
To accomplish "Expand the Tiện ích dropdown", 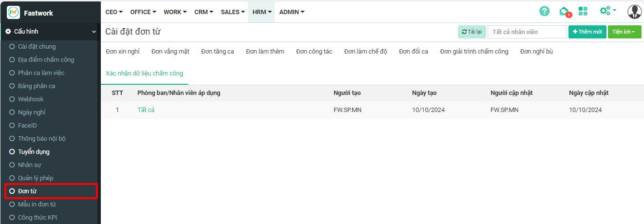I will tap(624, 32).
